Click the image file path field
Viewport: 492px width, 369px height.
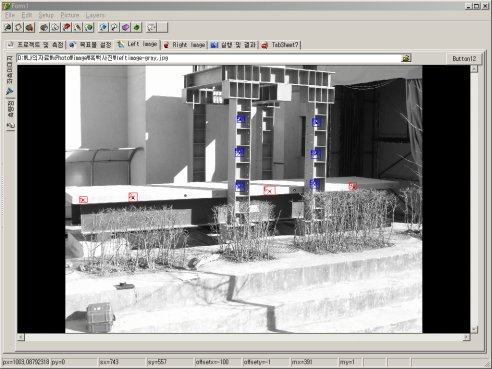pos(209,58)
